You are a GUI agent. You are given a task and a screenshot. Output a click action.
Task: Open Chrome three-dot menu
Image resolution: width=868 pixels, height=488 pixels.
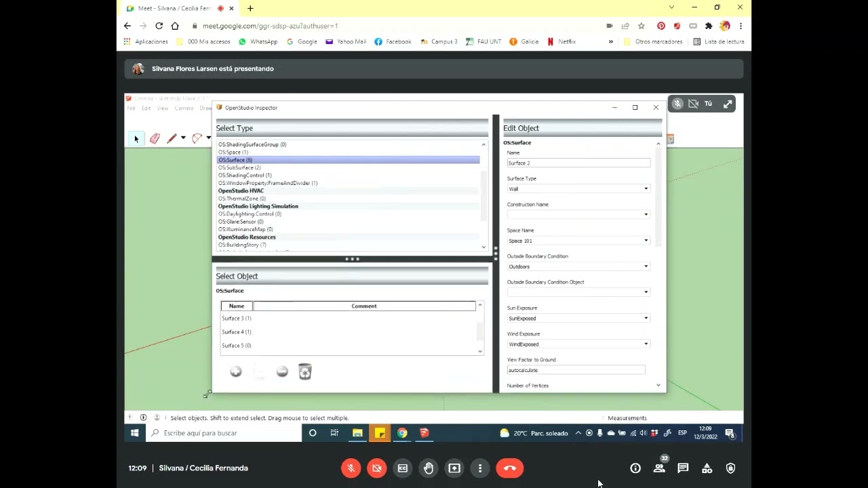coord(741,26)
